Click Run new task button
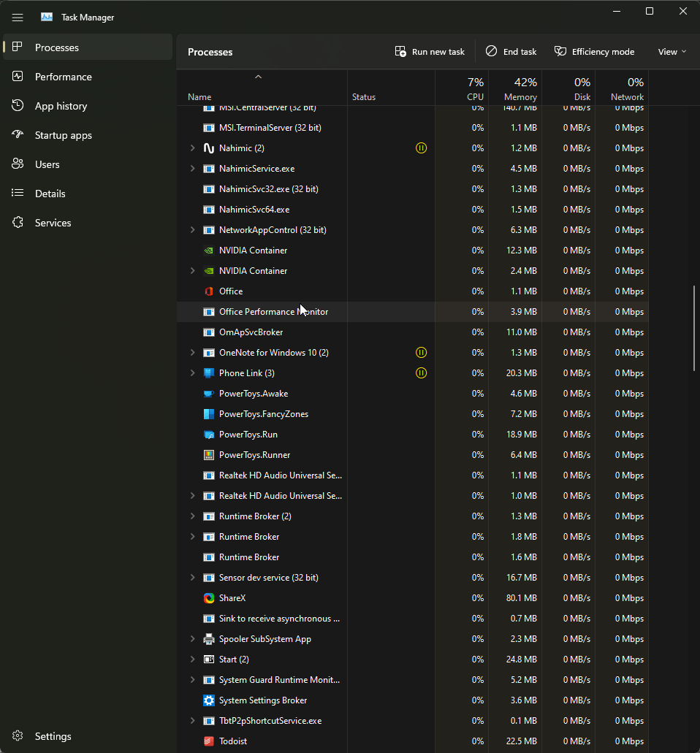Image resolution: width=700 pixels, height=753 pixels. 430,52
